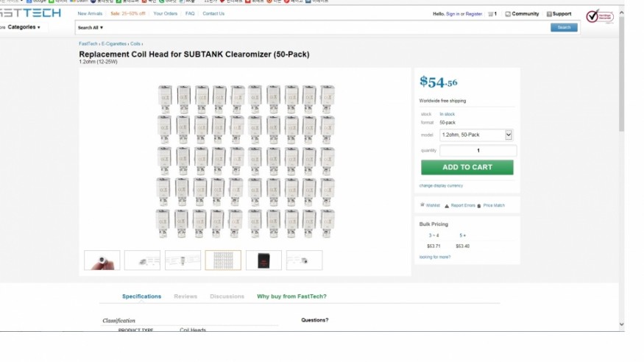Click the Report Errors warning icon
The width and height of the screenshot is (644, 362).
click(447, 205)
